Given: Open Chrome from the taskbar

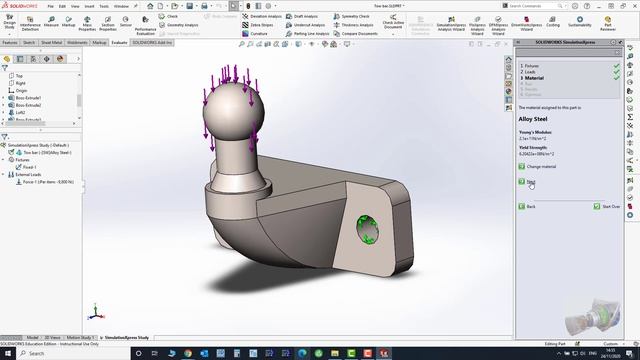Looking at the screenshot, I should click(x=188, y=353).
